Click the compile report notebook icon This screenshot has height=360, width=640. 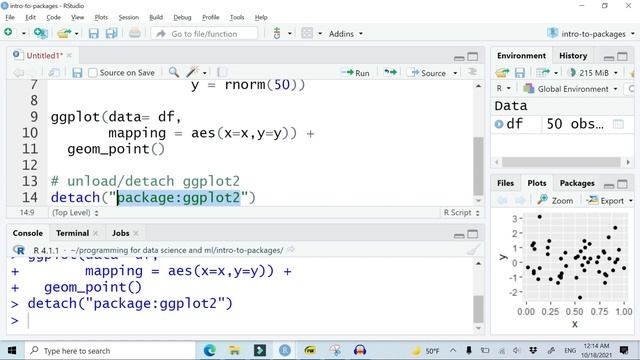point(222,73)
